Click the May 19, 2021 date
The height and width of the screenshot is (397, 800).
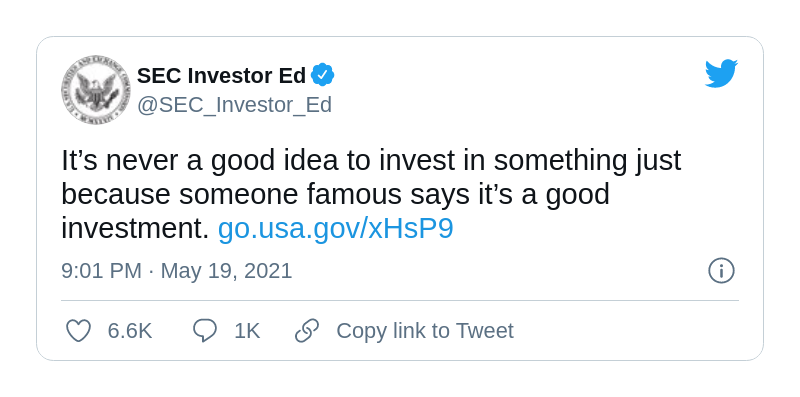point(227,271)
